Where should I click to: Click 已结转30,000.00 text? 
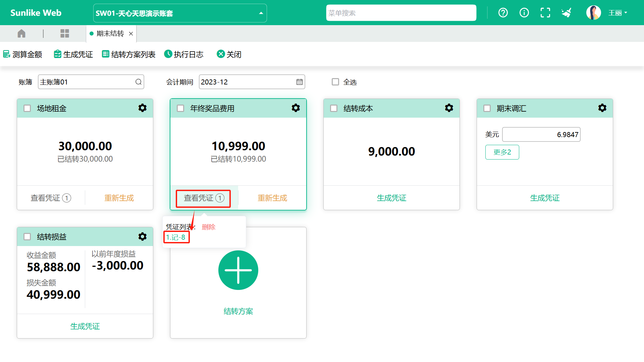click(85, 159)
